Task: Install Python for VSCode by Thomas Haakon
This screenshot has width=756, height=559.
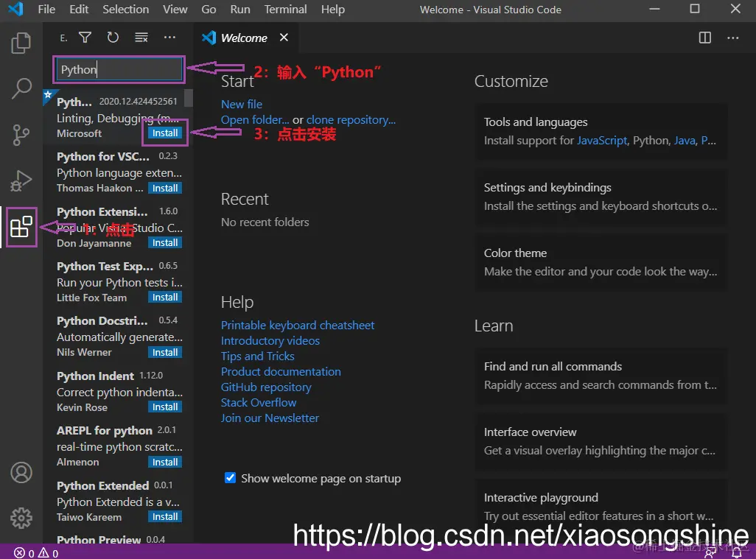Action: [x=165, y=188]
